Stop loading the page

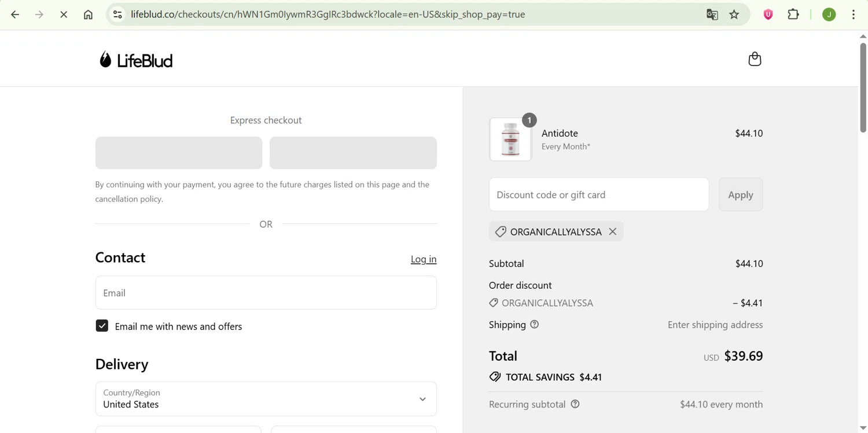pyautogui.click(x=64, y=14)
